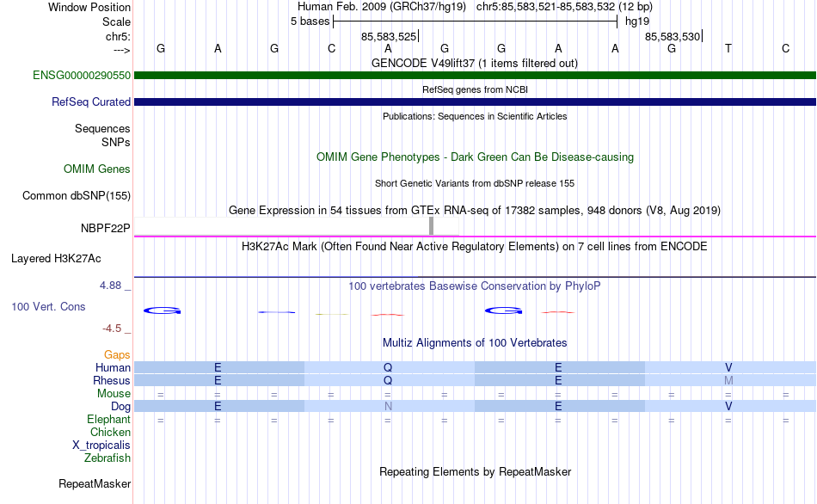
Task: Click the amino acid Q in Human row
Action: tap(388, 367)
